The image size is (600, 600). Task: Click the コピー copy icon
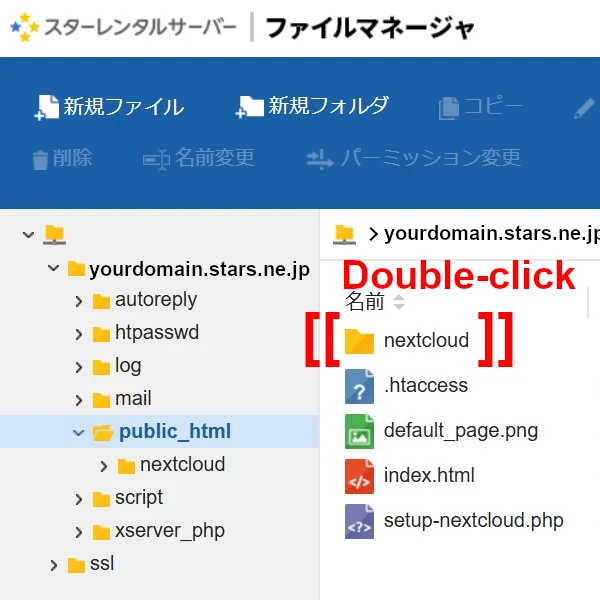click(x=448, y=108)
